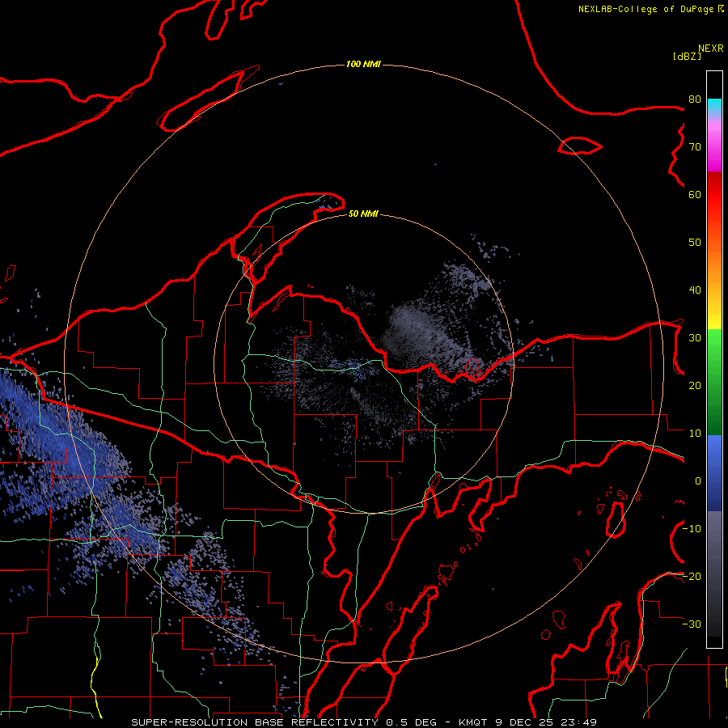Click the 30 dBZ scale value
This screenshot has width=728, height=728.
[x=695, y=338]
